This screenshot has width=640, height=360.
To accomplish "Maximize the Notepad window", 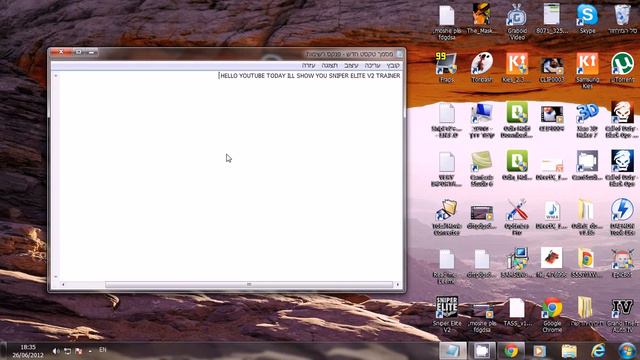I will click(x=78, y=52).
